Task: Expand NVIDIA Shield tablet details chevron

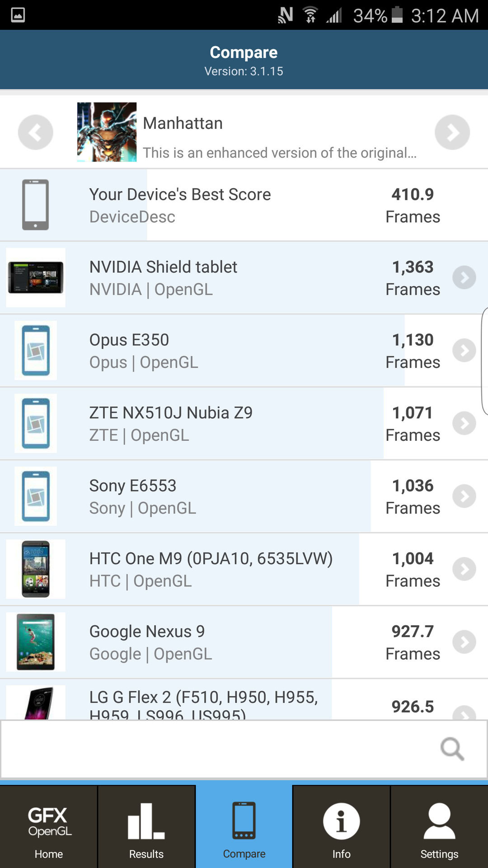Action: pyautogui.click(x=465, y=278)
